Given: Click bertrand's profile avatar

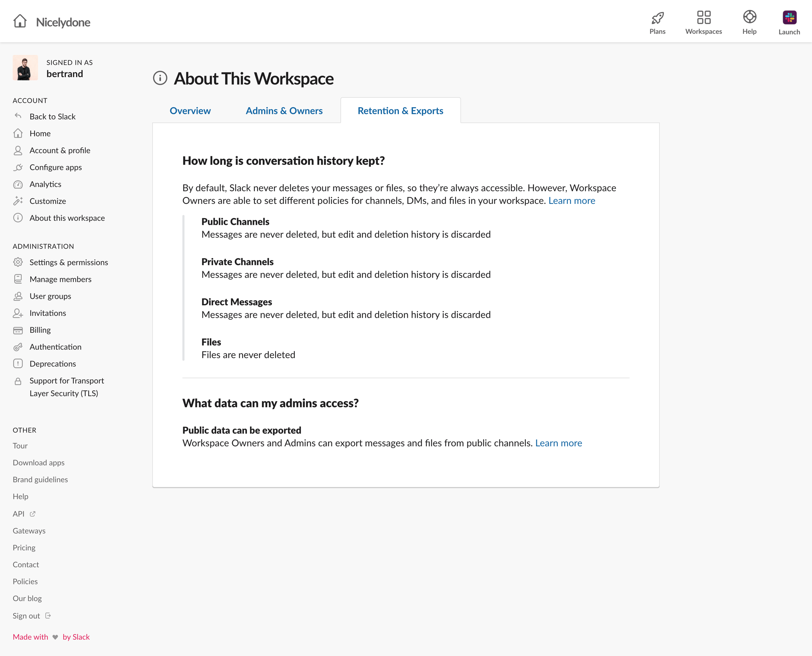Looking at the screenshot, I should pyautogui.click(x=25, y=68).
